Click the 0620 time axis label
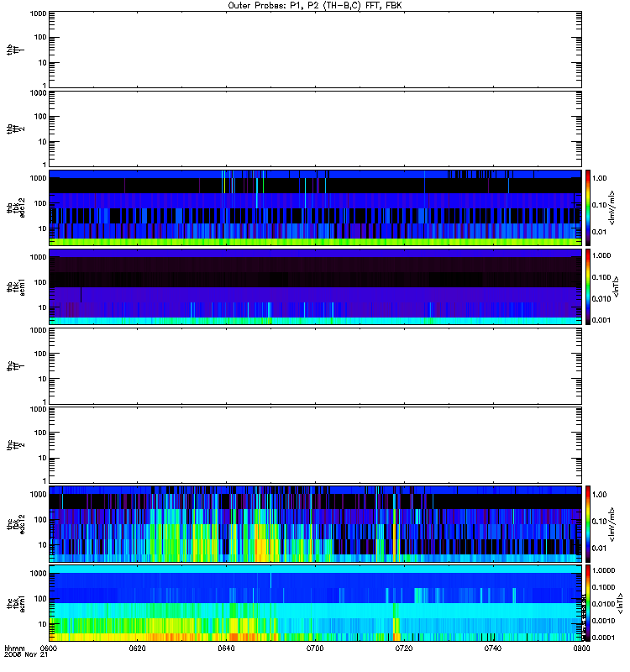This screenshot has width=630, height=672. coord(138,649)
